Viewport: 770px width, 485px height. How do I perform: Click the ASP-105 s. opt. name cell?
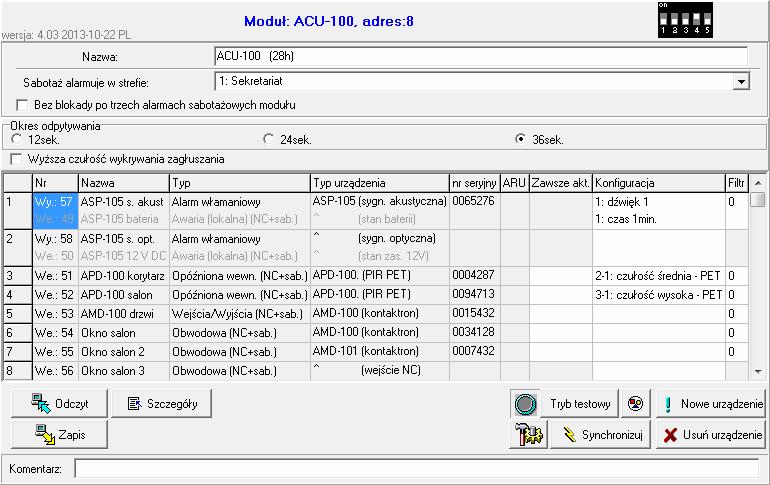[x=123, y=239]
